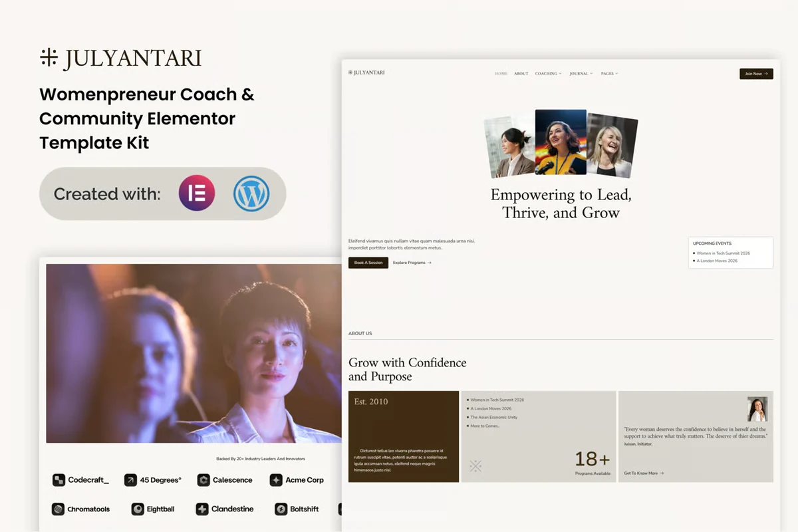Click the WordPress logo icon
The height and width of the screenshot is (532, 798).
251,193
